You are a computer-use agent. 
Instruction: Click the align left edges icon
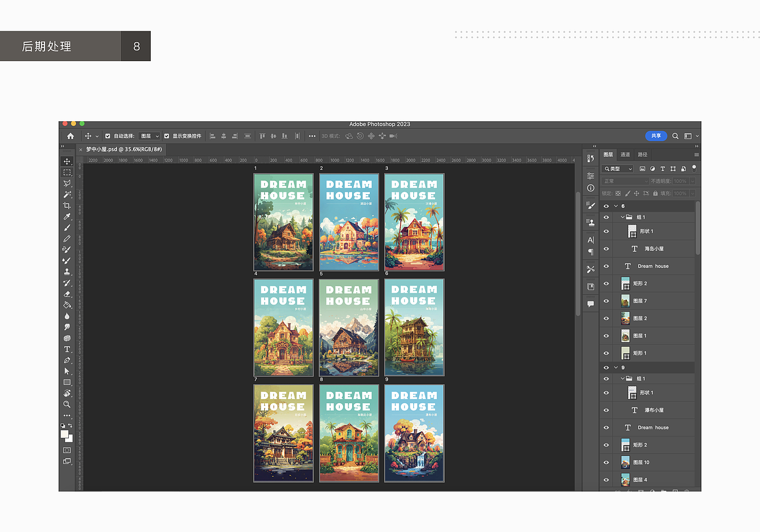[213, 136]
